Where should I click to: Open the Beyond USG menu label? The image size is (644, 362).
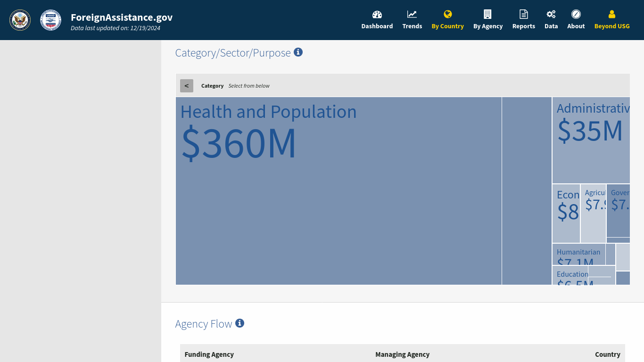click(612, 26)
